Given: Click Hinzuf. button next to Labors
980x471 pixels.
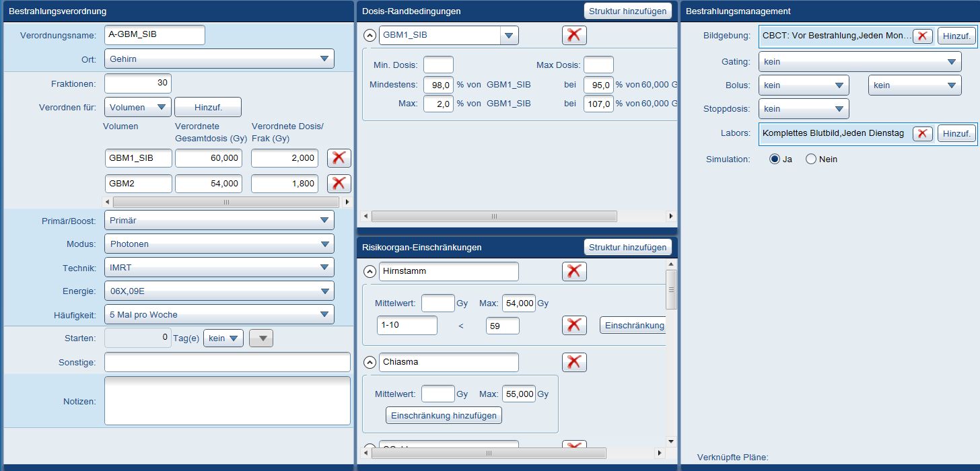Looking at the screenshot, I should [956, 133].
